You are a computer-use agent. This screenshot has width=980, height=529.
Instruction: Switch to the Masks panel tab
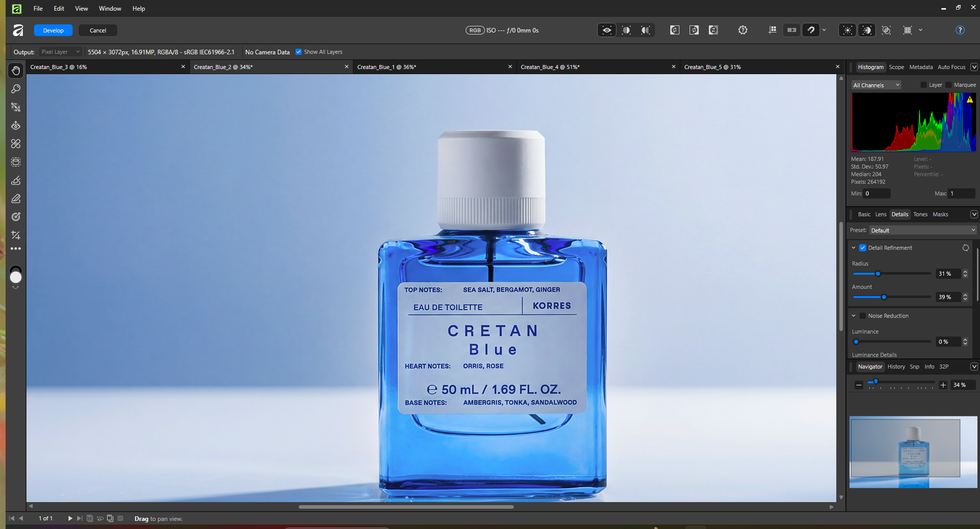940,214
